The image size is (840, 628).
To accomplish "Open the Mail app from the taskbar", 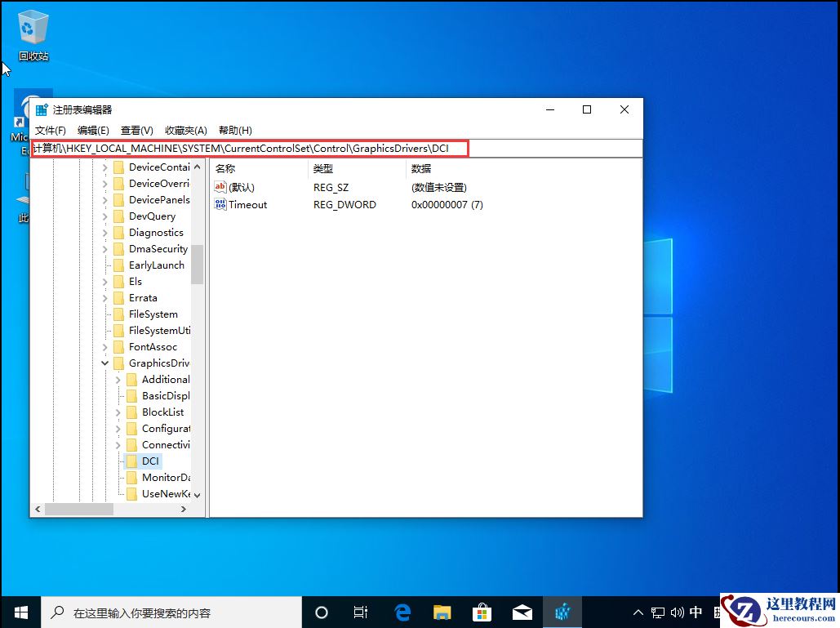I will [x=522, y=612].
